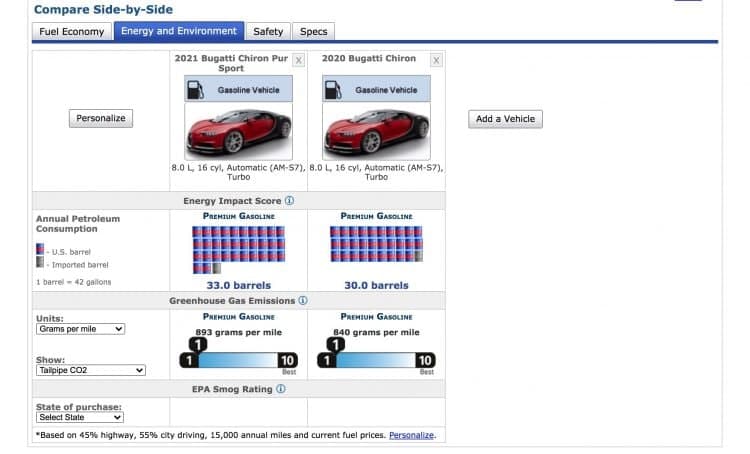Close the 2021 Bugatti Chiron Pur Sport column
Screen dimensions: 750x454
coord(299,60)
